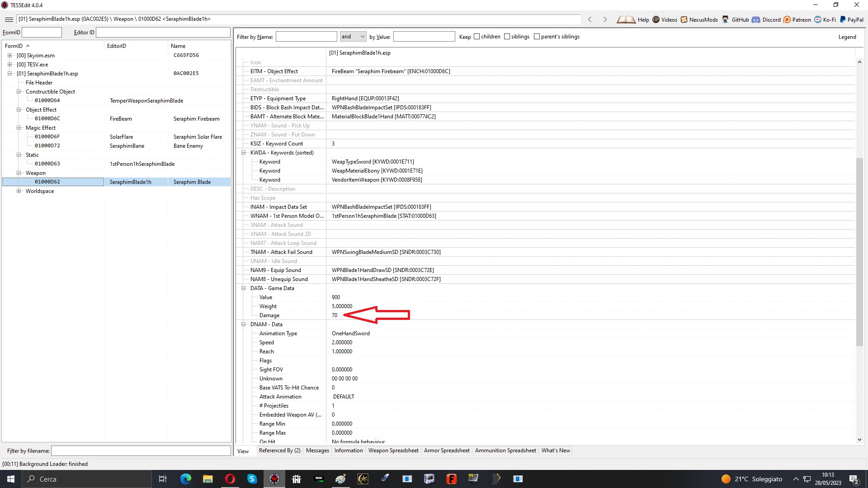Open the Patreon icon link
The height and width of the screenshot is (488, 868).
click(x=787, y=19)
